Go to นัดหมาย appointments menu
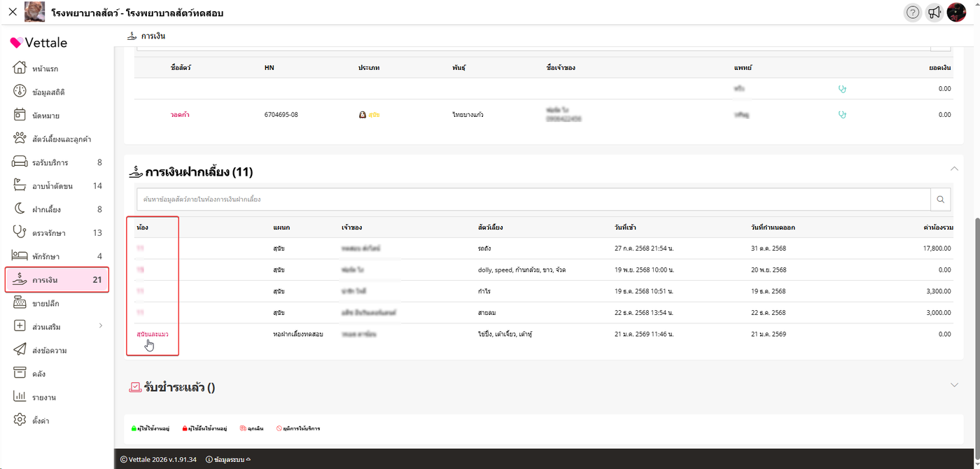980x469 pixels. click(45, 115)
